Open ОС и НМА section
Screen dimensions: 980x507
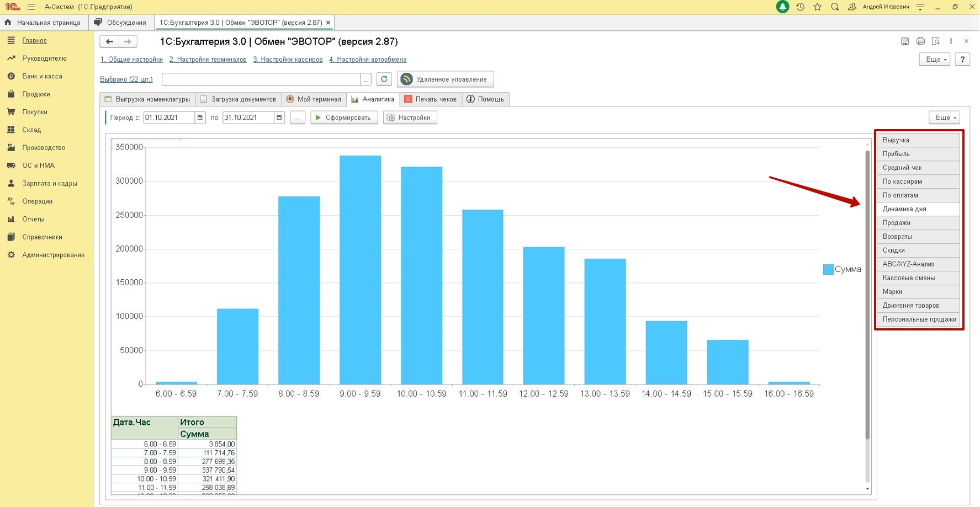click(x=38, y=166)
